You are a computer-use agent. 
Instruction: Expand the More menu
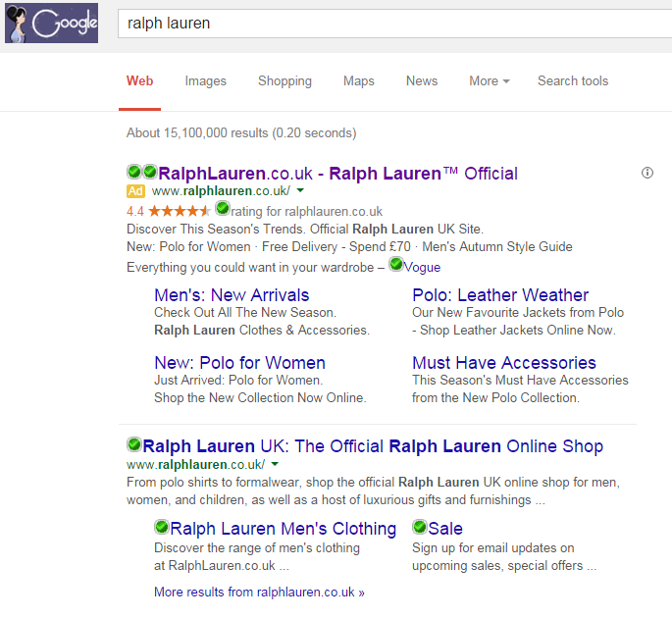[489, 81]
